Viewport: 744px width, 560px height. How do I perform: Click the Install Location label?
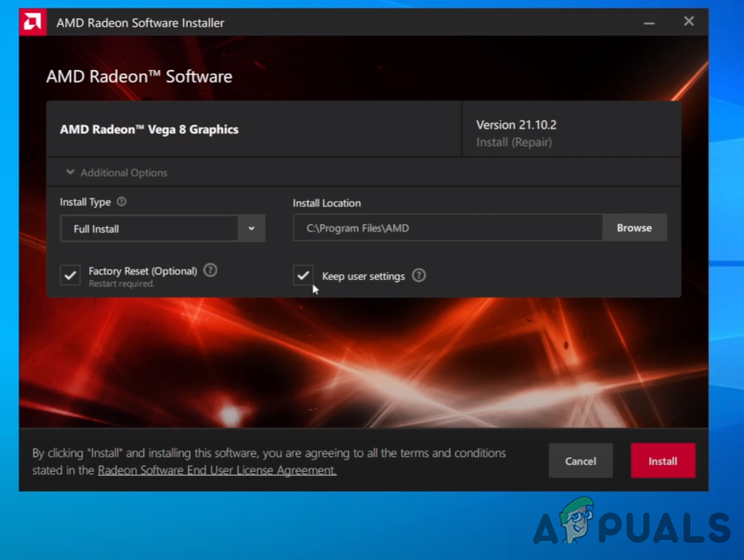pyautogui.click(x=326, y=203)
